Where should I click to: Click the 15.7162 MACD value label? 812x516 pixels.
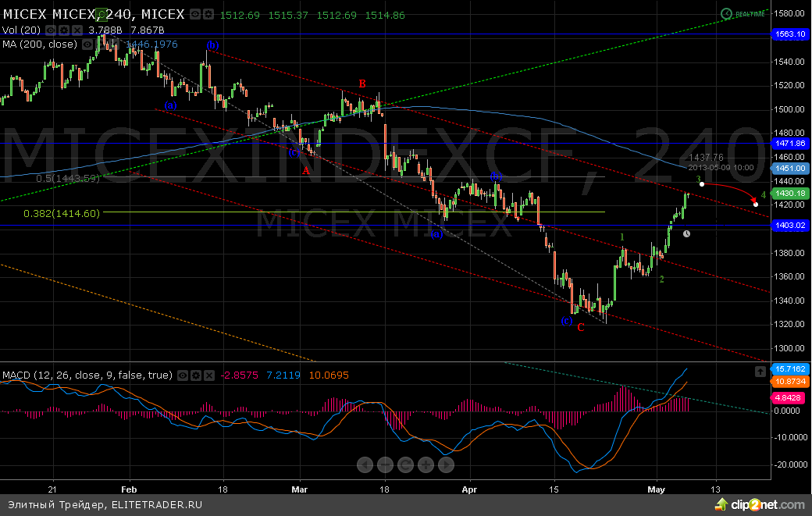point(790,369)
